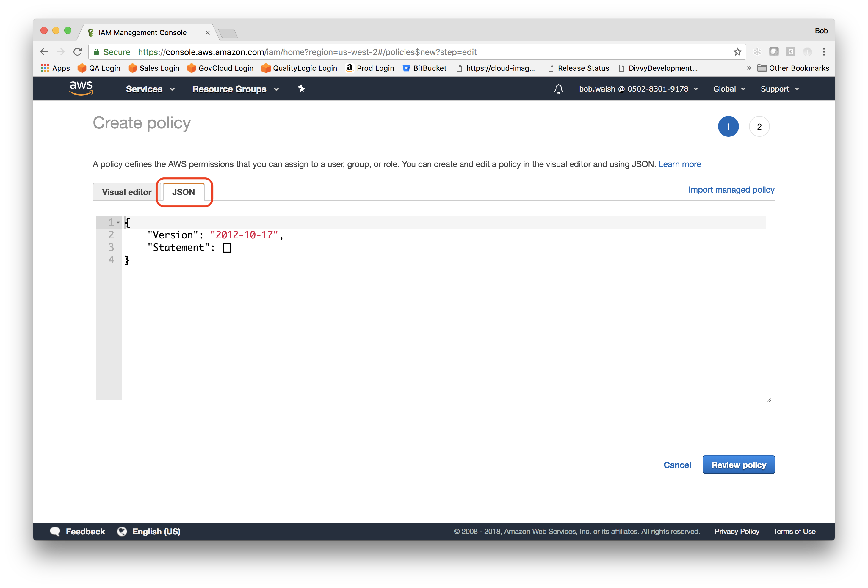
Task: Reload the page with the refresh icon
Action: tap(77, 52)
